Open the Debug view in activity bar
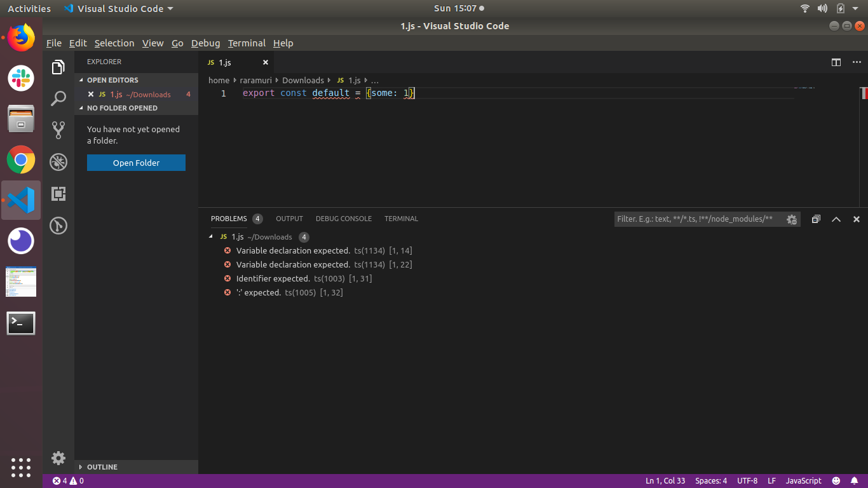This screenshot has width=868, height=488. (x=58, y=162)
